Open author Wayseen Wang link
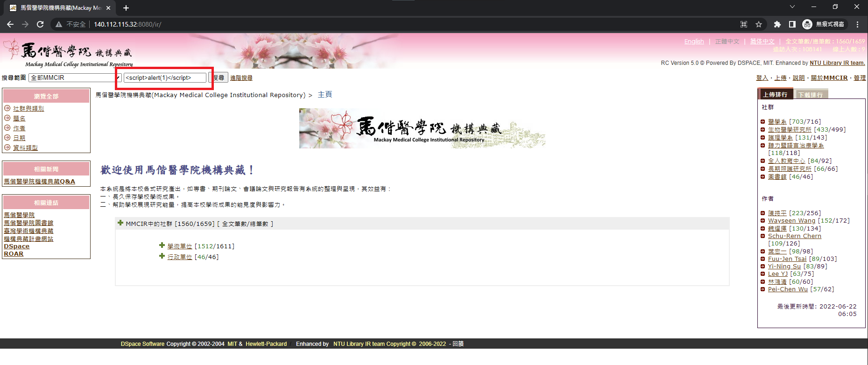The height and width of the screenshot is (365, 868). (792, 220)
